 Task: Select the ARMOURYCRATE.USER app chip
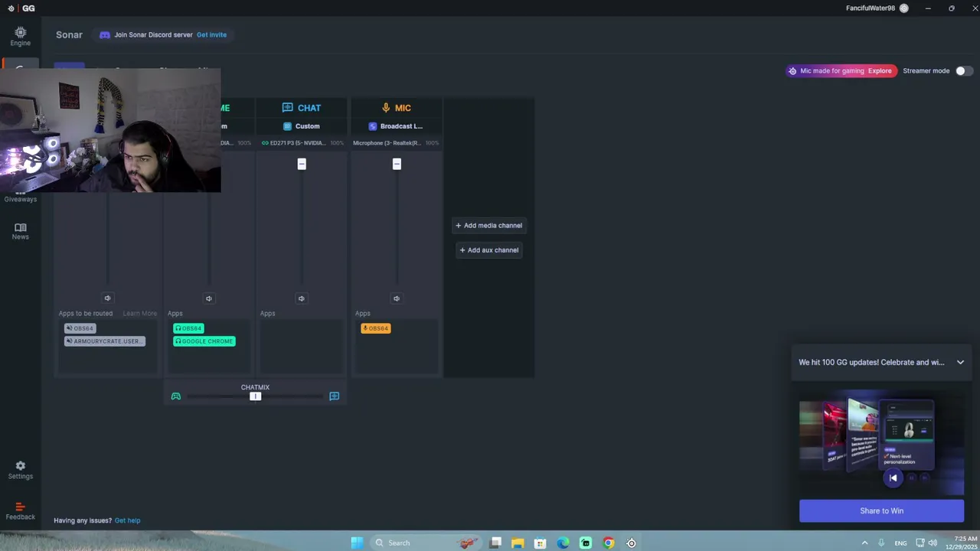coord(104,341)
